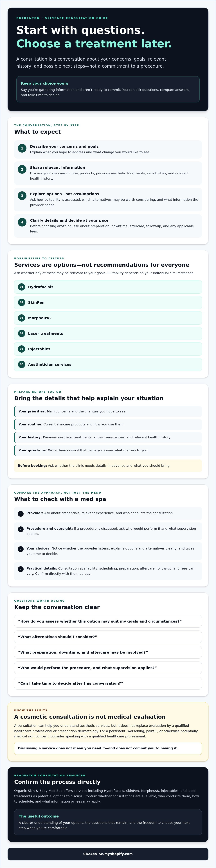Screen dimensions: 216x868
Task: Click the step 1 number badge
Action: [x=22, y=148]
